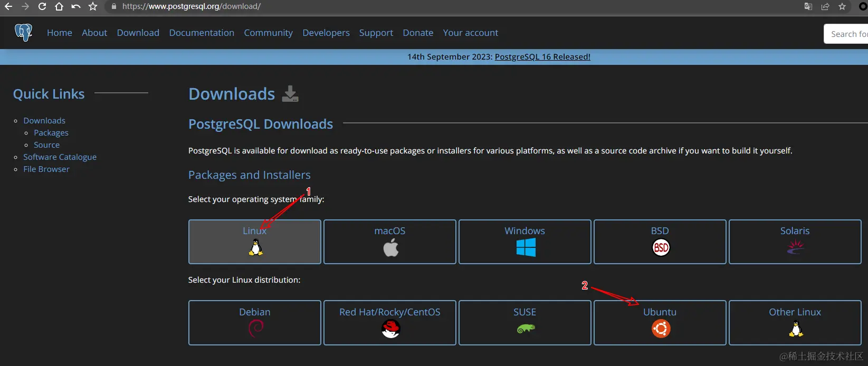Click File Browser in Quick Links
The image size is (868, 366).
pos(46,169)
